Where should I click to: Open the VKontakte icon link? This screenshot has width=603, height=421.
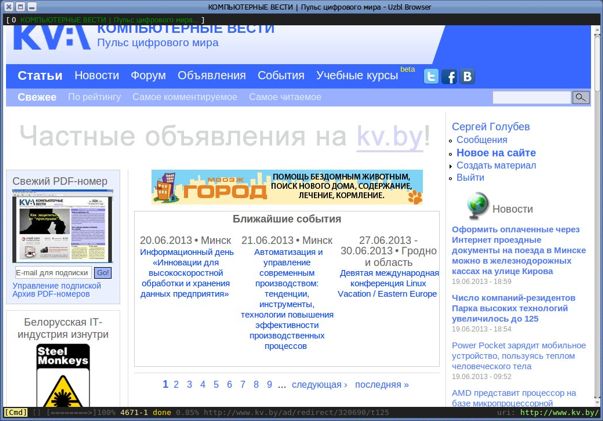coord(467,77)
